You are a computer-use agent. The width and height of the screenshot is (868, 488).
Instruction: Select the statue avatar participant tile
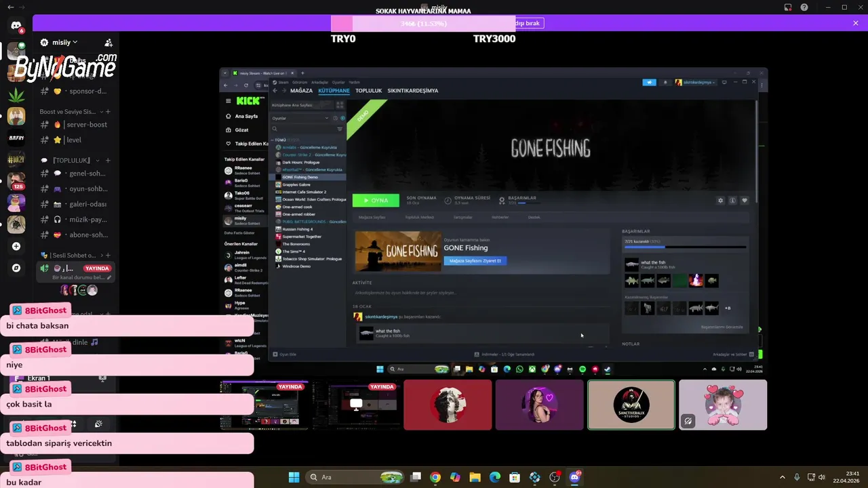[x=448, y=405]
